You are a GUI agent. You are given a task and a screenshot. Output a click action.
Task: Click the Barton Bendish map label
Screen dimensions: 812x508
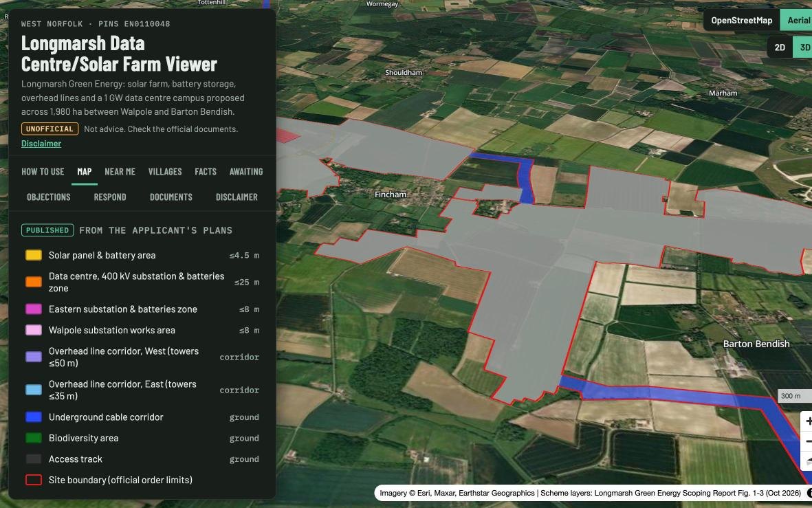(x=756, y=344)
